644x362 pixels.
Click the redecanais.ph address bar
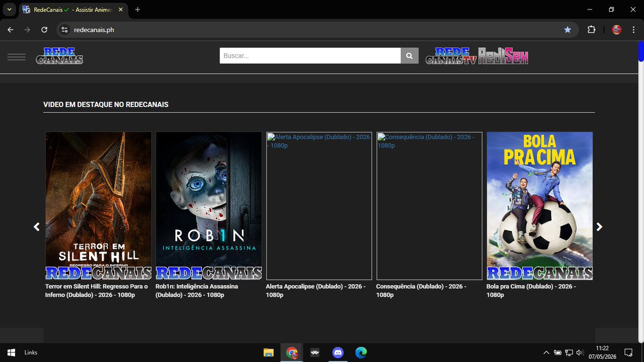(317, 29)
